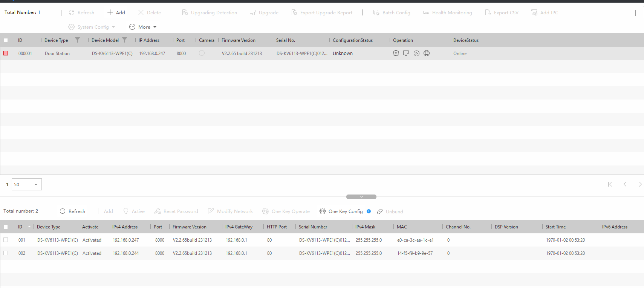Viewport: 644px width, 288px height.
Task: Expand the More dropdown menu
Action: coord(143,27)
